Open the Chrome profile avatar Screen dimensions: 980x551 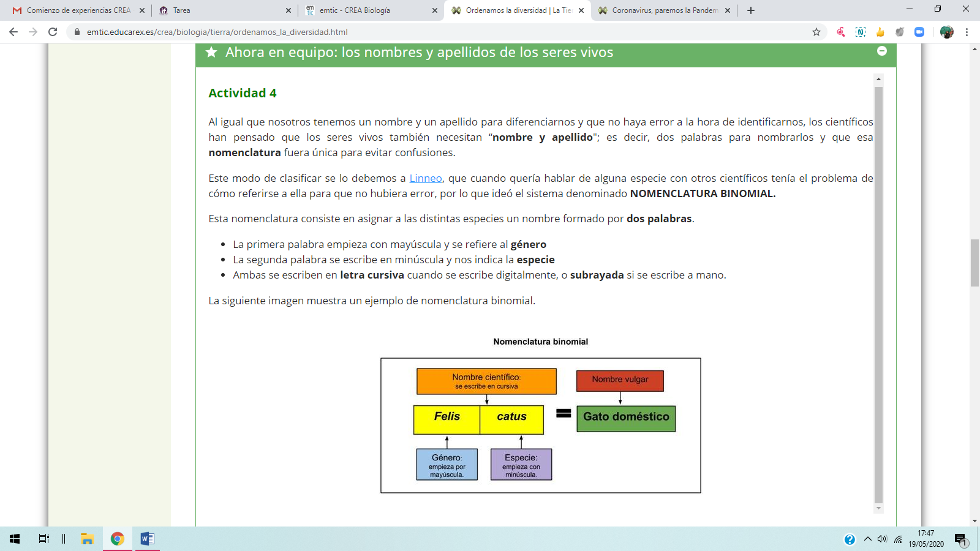pos(946,32)
